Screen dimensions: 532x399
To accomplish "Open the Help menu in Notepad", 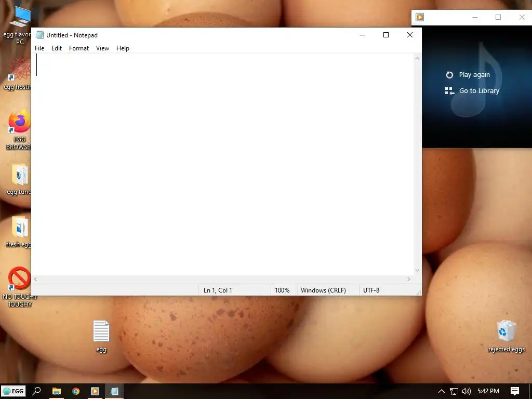I will [123, 48].
